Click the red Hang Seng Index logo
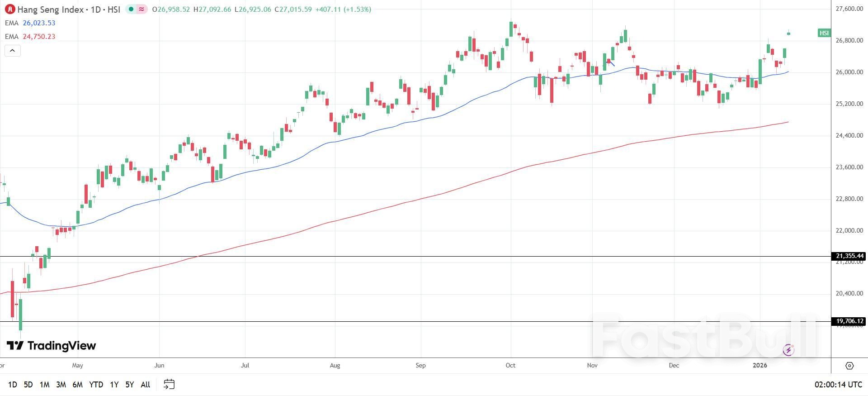Screen dimensions: 868x396 10,9
